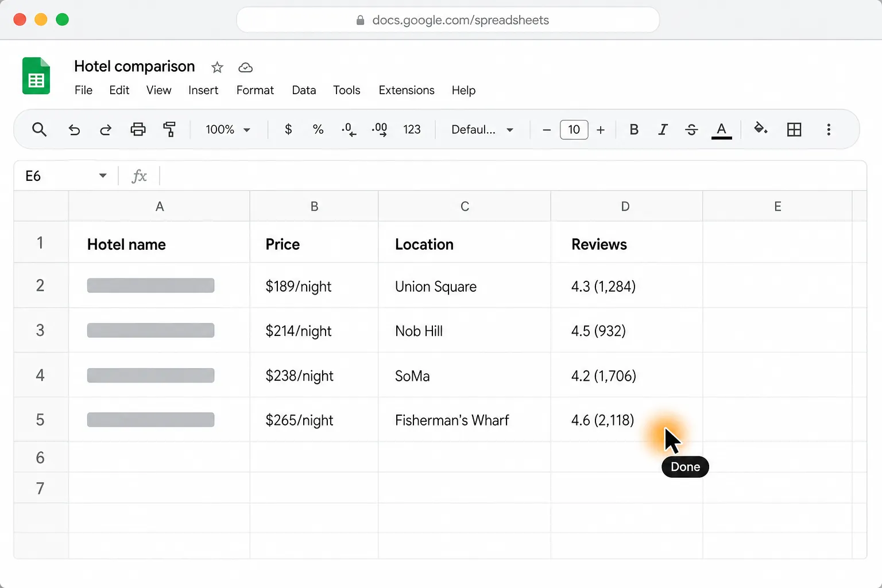Toggle strikethrough formatting
Screen dimensions: 882x588
tap(691, 130)
